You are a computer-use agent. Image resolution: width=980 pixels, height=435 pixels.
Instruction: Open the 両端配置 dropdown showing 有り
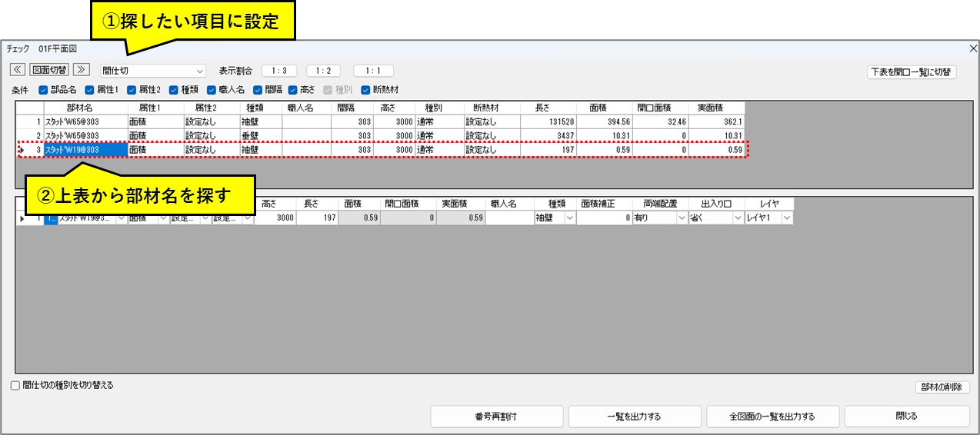[681, 218]
